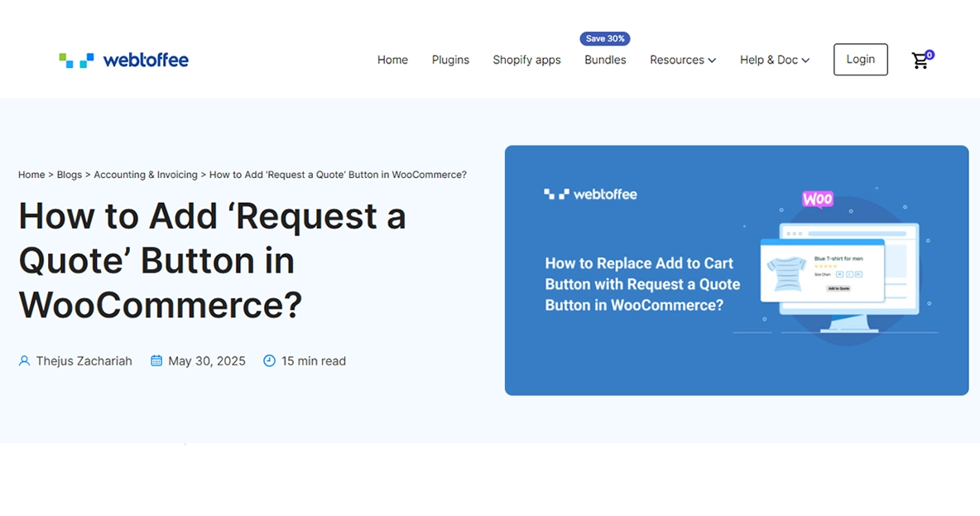980x516 pixels.
Task: Expand the Resources dropdown menu
Action: [682, 60]
